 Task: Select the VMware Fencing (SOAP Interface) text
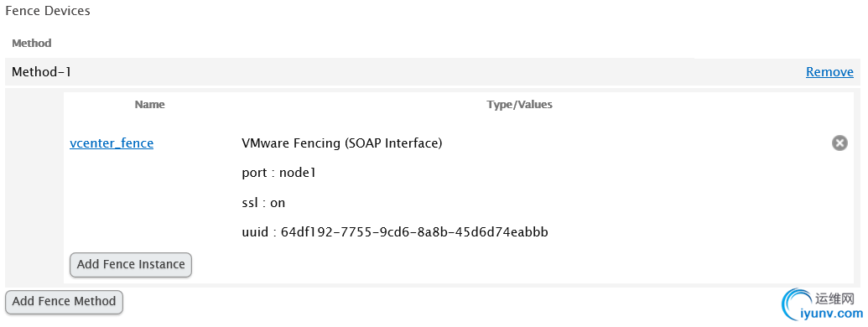341,143
